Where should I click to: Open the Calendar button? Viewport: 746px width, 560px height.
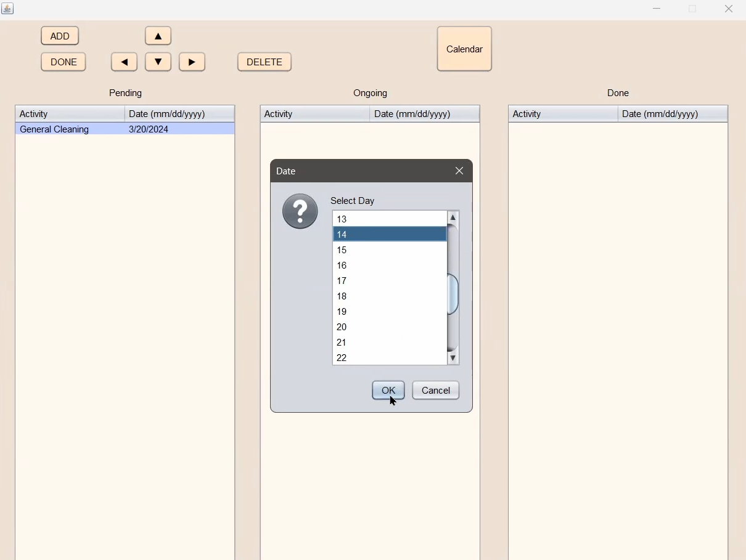[x=465, y=49]
